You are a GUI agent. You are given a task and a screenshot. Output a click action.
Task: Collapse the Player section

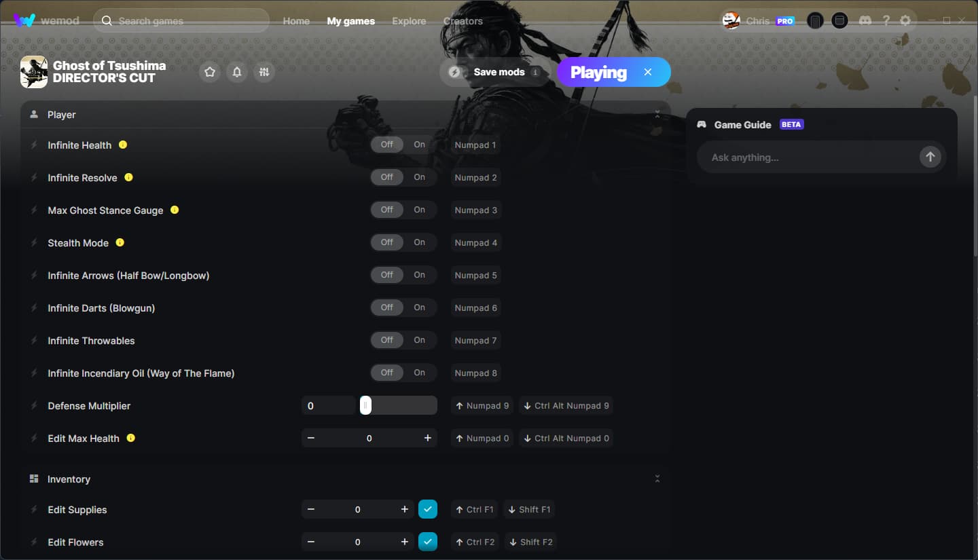[x=657, y=114]
